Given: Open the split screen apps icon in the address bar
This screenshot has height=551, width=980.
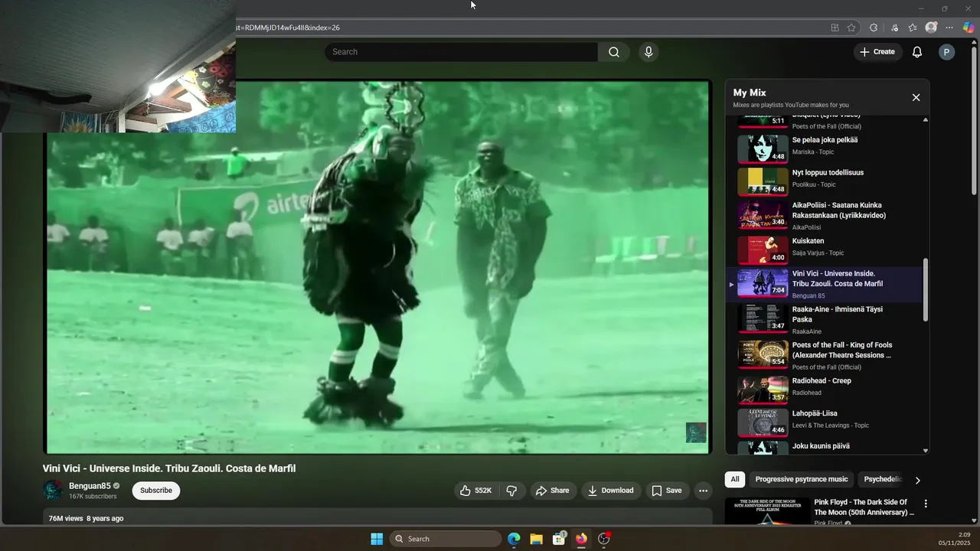Looking at the screenshot, I should [x=835, y=28].
